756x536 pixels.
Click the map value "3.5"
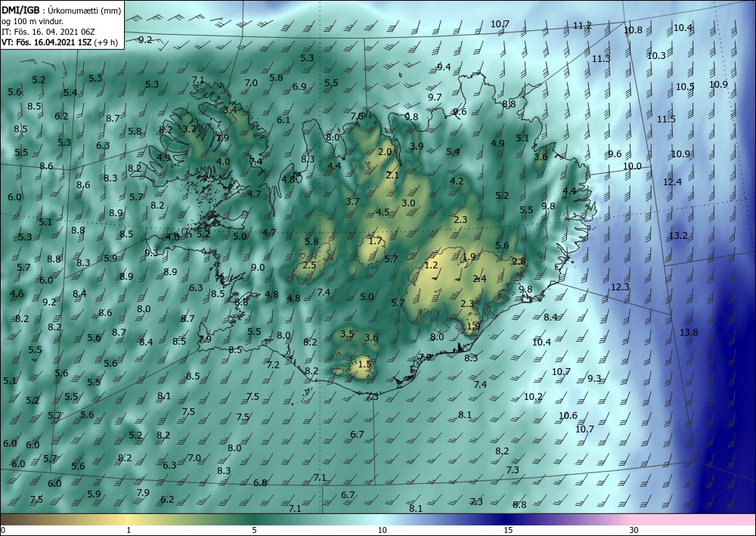tap(347, 333)
